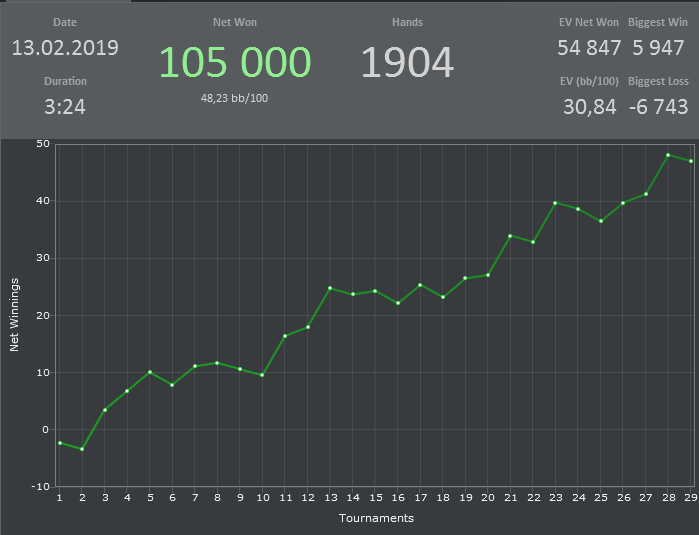699x535 pixels.
Task: Click the Biggest Loss value -6 743
Action: tap(658, 107)
